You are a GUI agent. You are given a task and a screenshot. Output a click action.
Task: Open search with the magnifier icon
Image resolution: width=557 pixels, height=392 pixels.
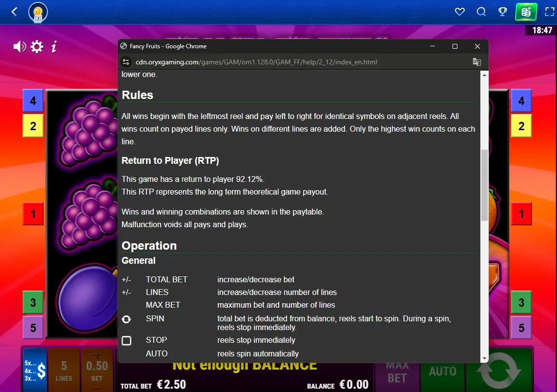click(x=481, y=12)
